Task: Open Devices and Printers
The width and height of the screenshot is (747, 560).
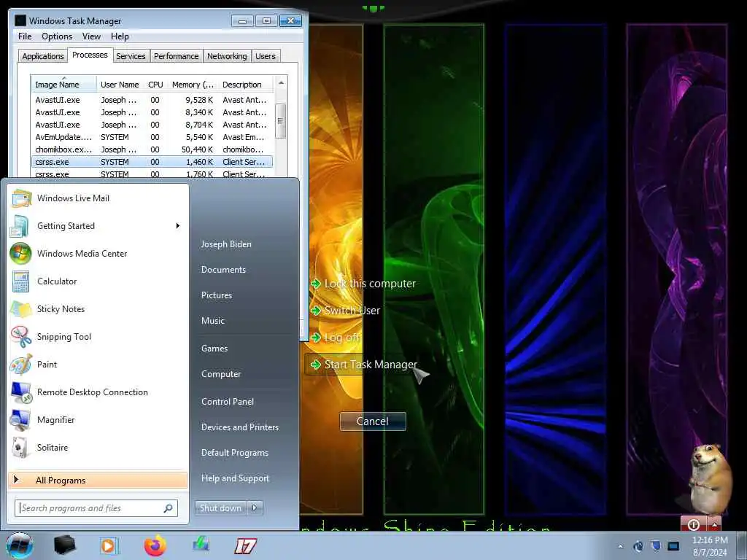Action: tap(239, 427)
